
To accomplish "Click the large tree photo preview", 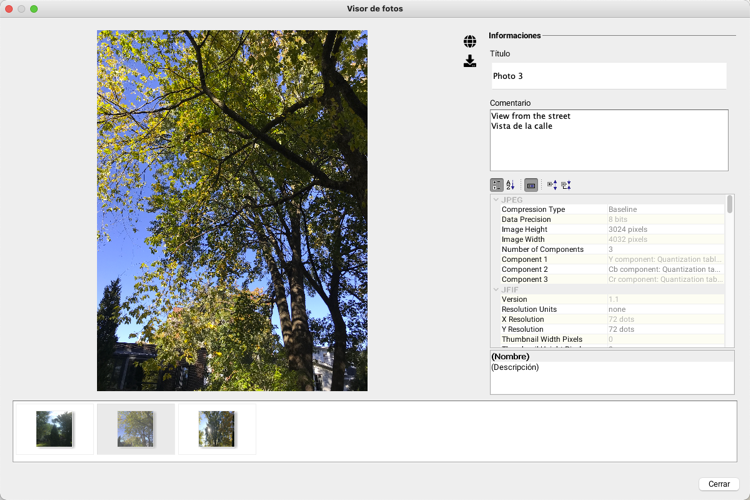I will coord(232,210).
